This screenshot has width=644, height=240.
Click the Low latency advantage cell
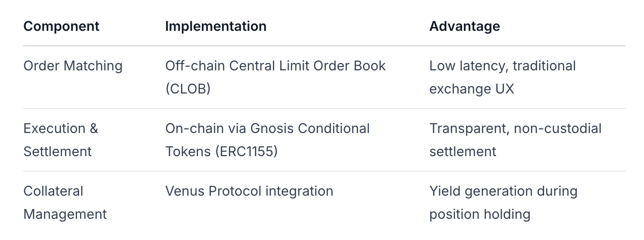(x=503, y=66)
